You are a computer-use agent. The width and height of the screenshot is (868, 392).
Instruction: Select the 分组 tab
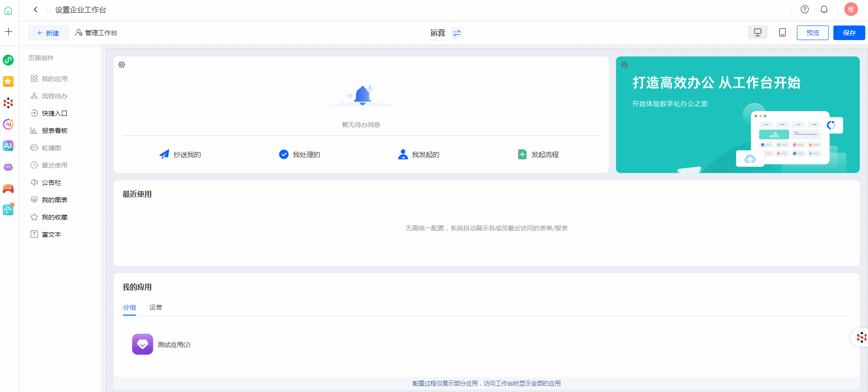click(x=129, y=307)
